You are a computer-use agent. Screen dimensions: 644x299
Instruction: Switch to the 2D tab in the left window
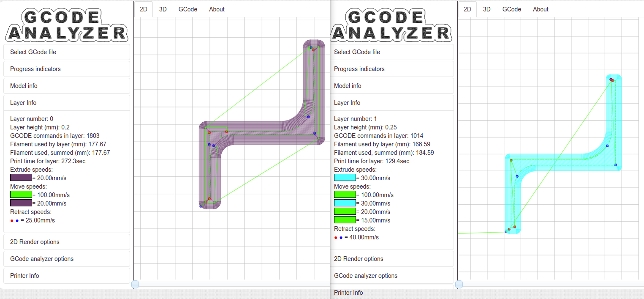tap(144, 9)
